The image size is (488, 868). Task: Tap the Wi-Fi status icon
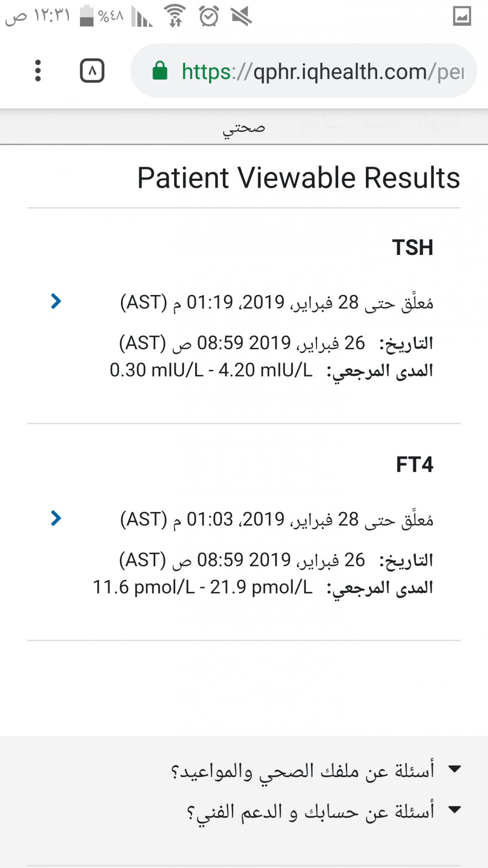coord(175,16)
